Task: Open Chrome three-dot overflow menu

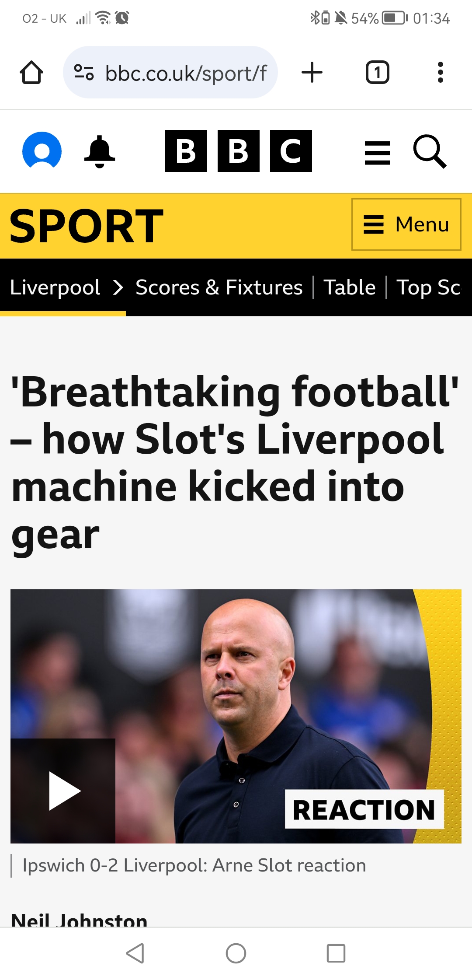Action: pos(440,73)
